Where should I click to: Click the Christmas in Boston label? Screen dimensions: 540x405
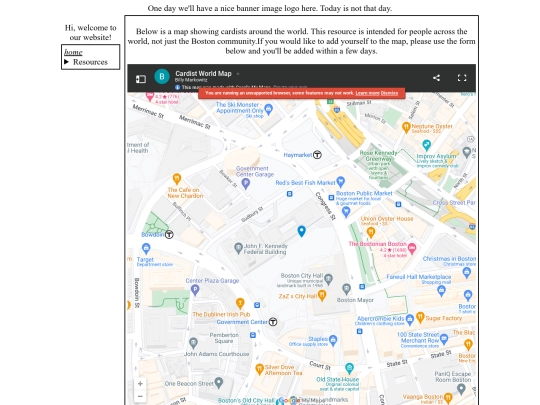click(449, 259)
